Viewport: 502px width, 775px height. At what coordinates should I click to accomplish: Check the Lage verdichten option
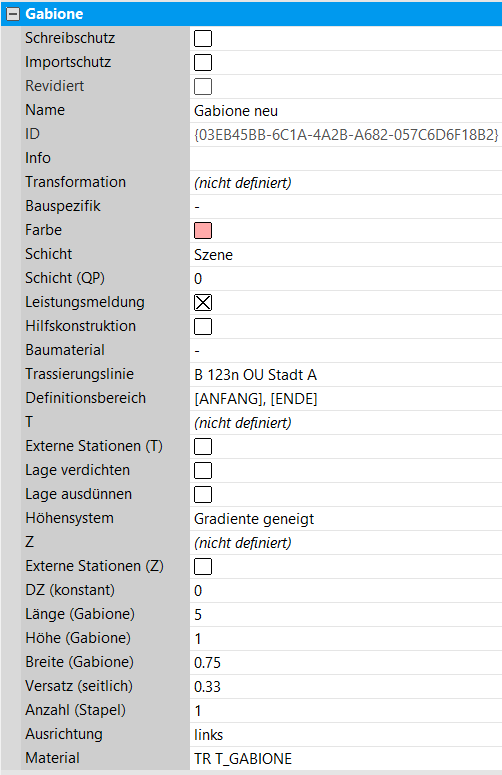click(203, 471)
